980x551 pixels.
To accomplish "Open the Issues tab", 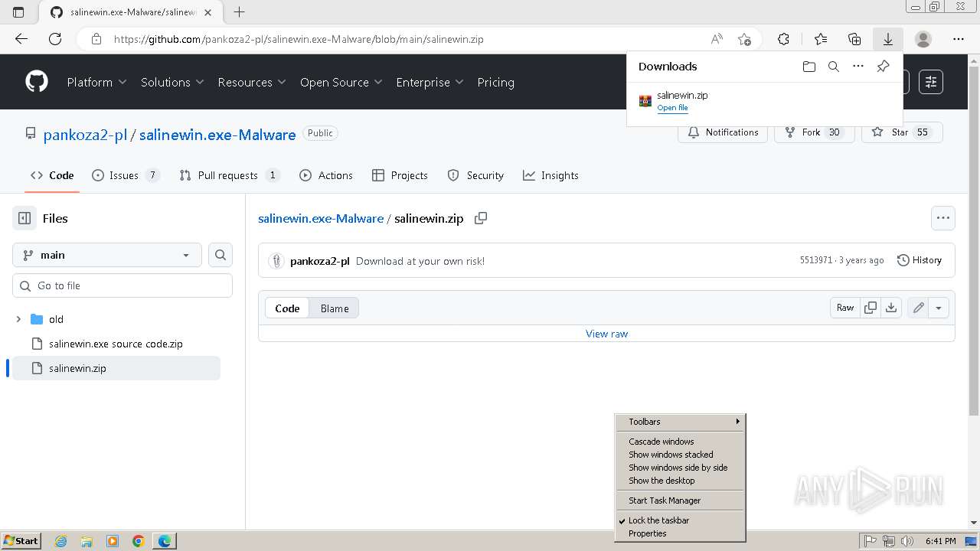I will [126, 175].
